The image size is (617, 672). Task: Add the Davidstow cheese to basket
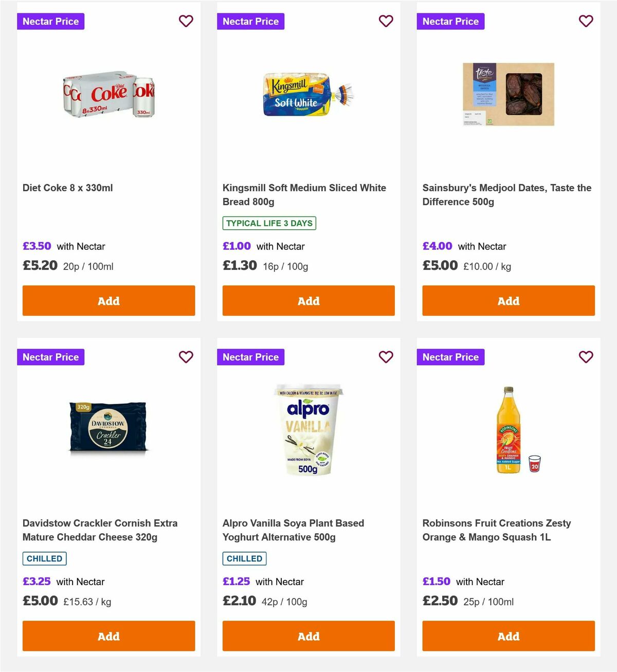(x=108, y=636)
